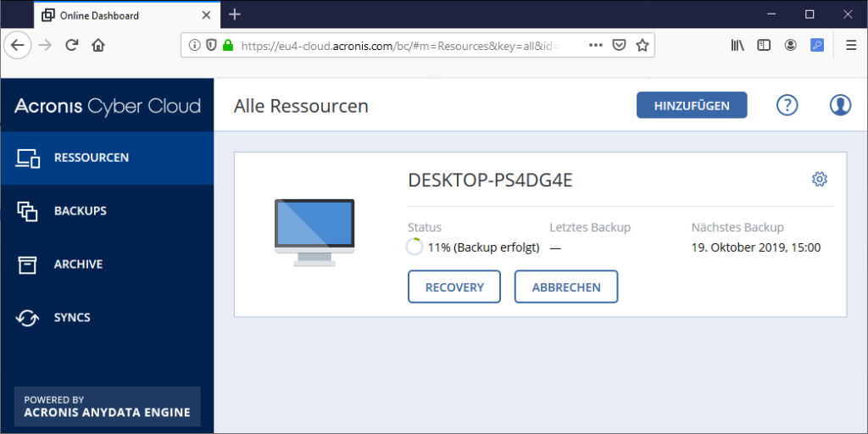Screen dimensions: 868x434
Task: Click the DESKTOP-PS4DG4E machine name
Action: coord(490,180)
